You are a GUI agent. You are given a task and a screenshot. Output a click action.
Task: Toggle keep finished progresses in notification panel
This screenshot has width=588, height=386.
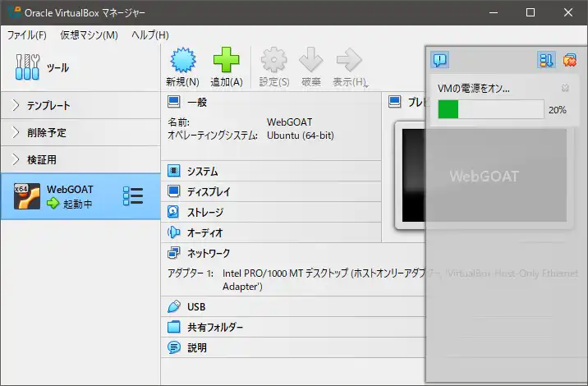pos(546,59)
